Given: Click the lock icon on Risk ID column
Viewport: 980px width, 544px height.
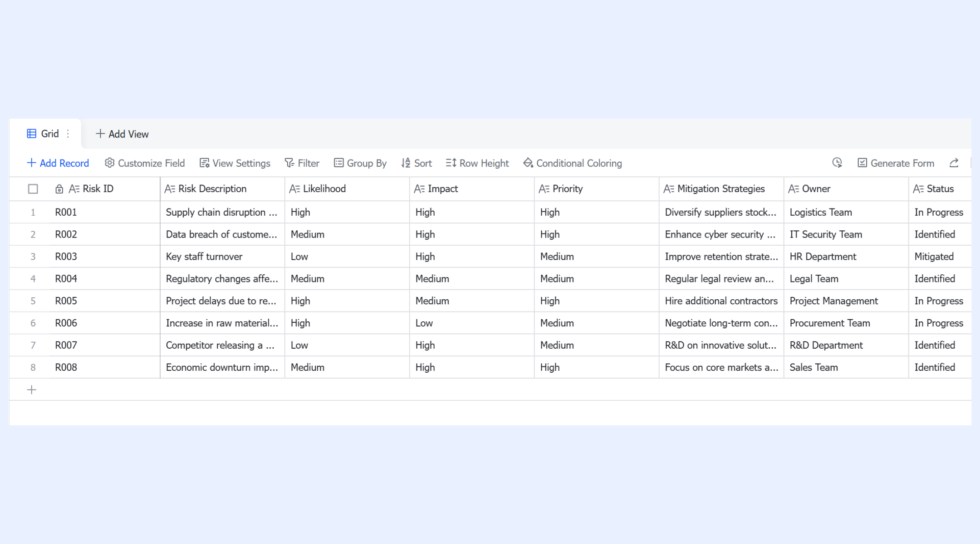Looking at the screenshot, I should point(59,189).
